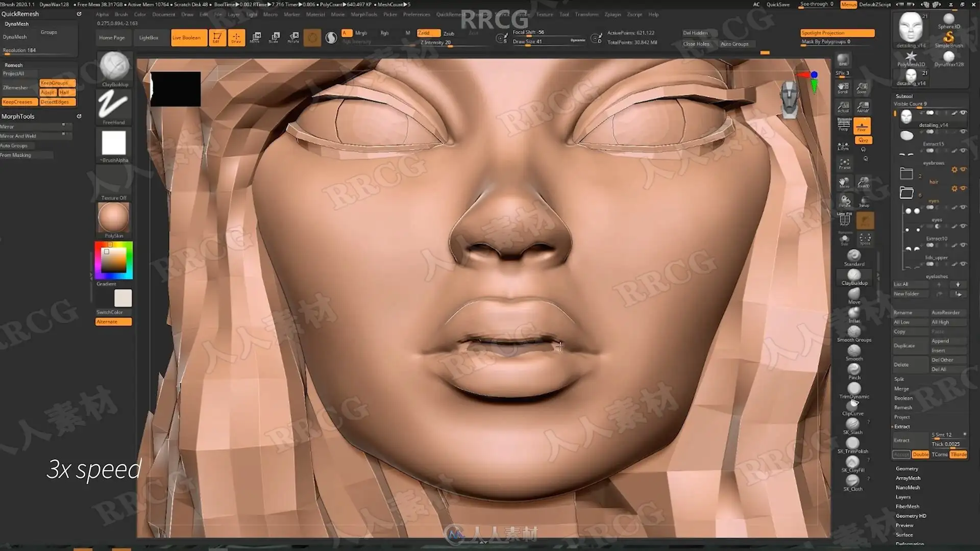Pick a color in the color picker square
The height and width of the screenshot is (551, 980).
113,260
